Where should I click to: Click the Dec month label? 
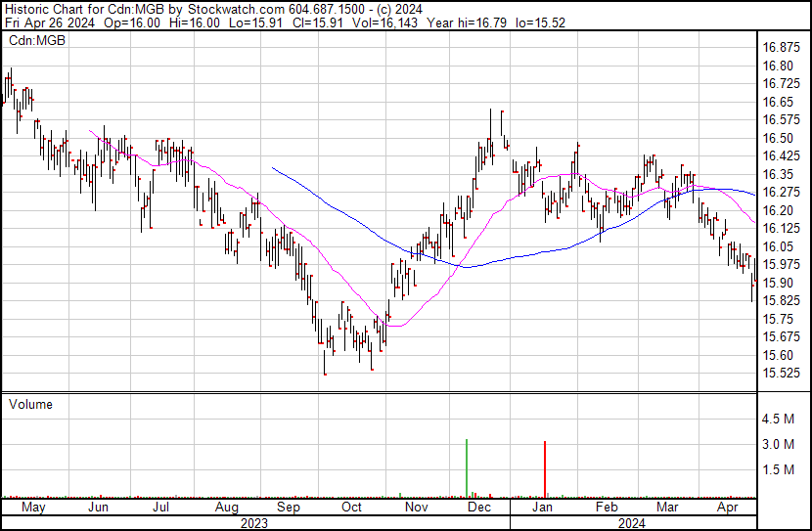click(479, 508)
